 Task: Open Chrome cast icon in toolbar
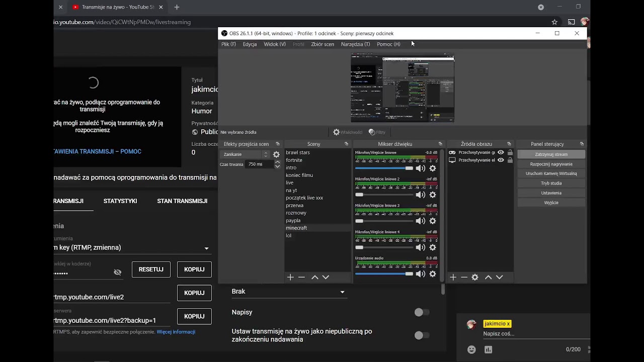[x=572, y=22]
